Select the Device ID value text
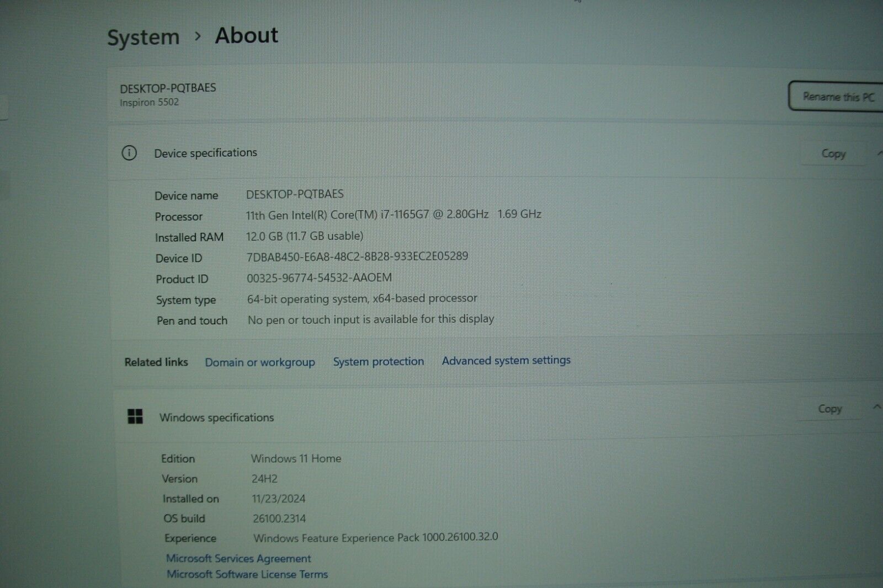Viewport: 883px width, 588px height. point(359,256)
